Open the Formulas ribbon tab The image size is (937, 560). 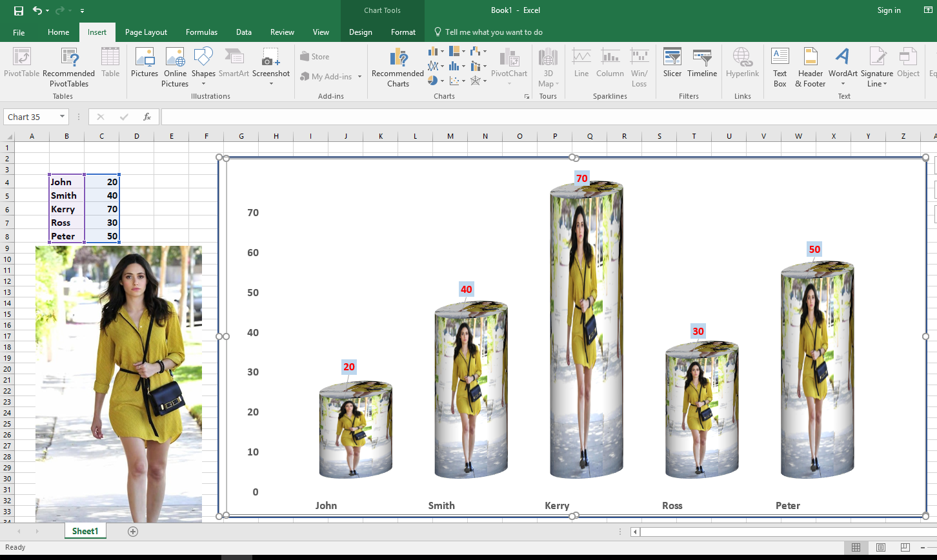coord(201,32)
